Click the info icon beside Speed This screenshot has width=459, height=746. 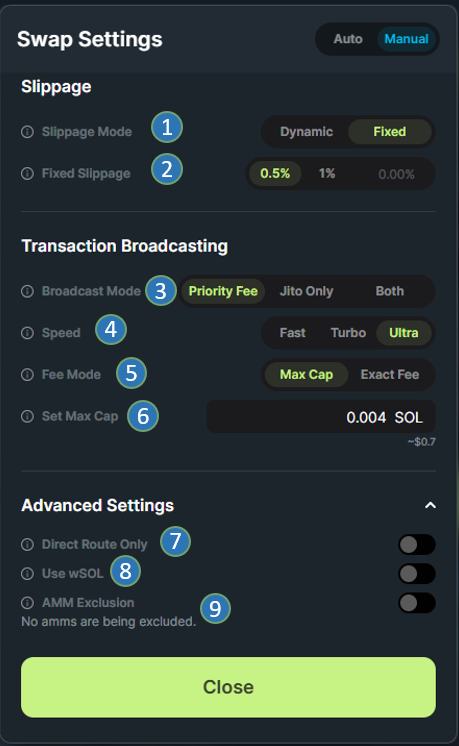click(x=28, y=333)
